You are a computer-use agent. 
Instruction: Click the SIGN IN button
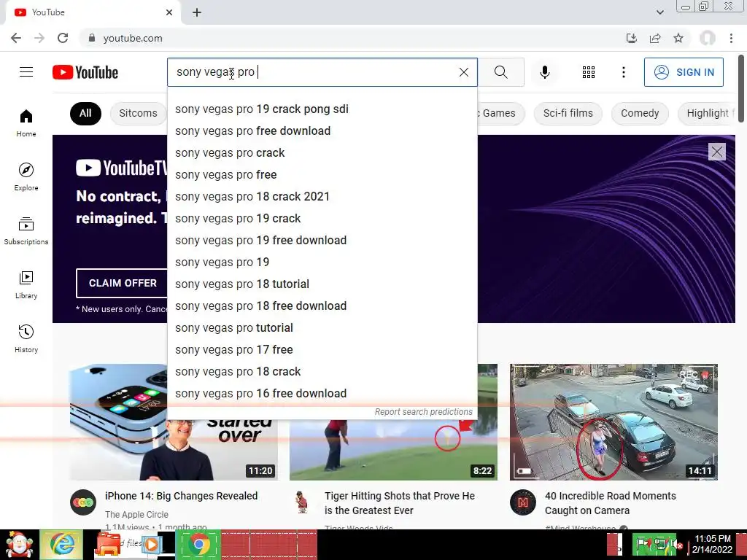pyautogui.click(x=683, y=72)
